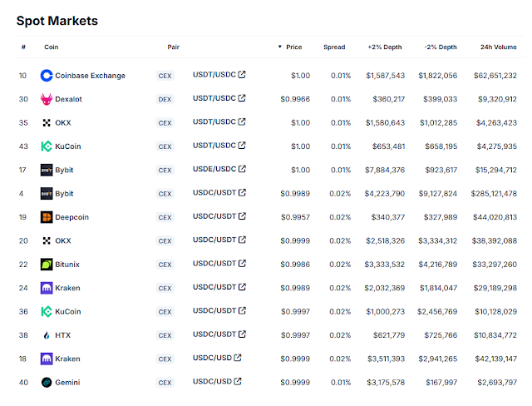Select the price $0.9966 for Dexalot
The image size is (532, 406).
point(295,100)
